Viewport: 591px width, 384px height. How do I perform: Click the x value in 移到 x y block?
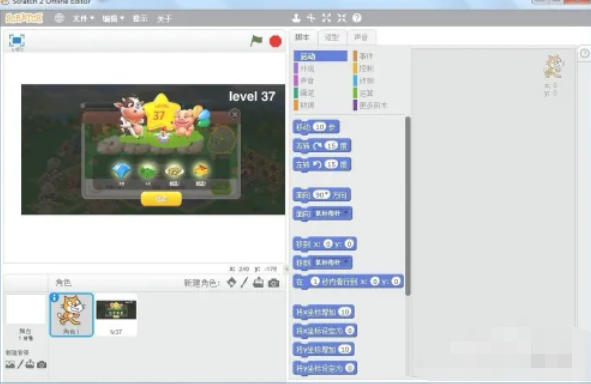point(328,244)
